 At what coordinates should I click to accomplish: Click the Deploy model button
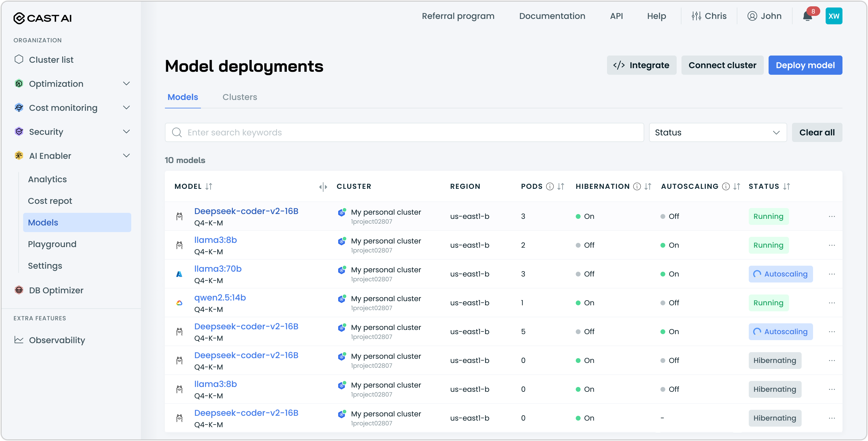(x=805, y=65)
